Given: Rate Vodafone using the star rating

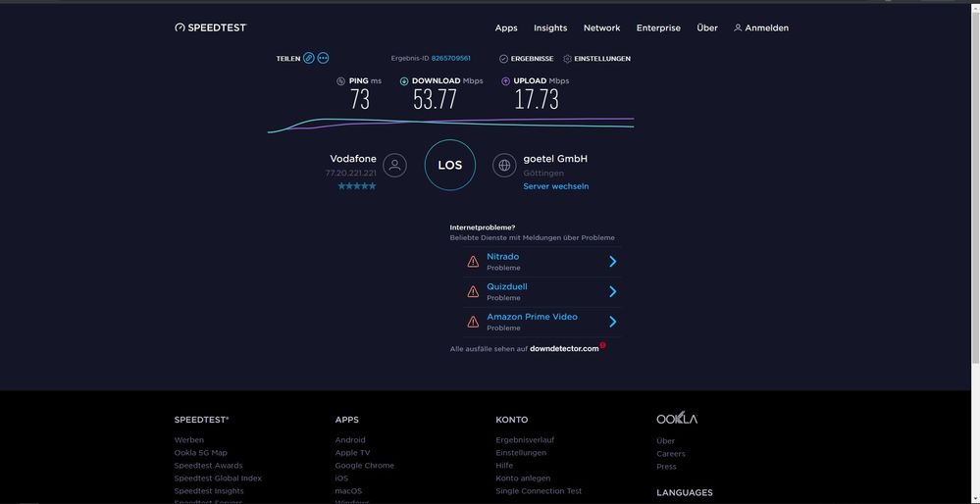Looking at the screenshot, I should (x=357, y=186).
